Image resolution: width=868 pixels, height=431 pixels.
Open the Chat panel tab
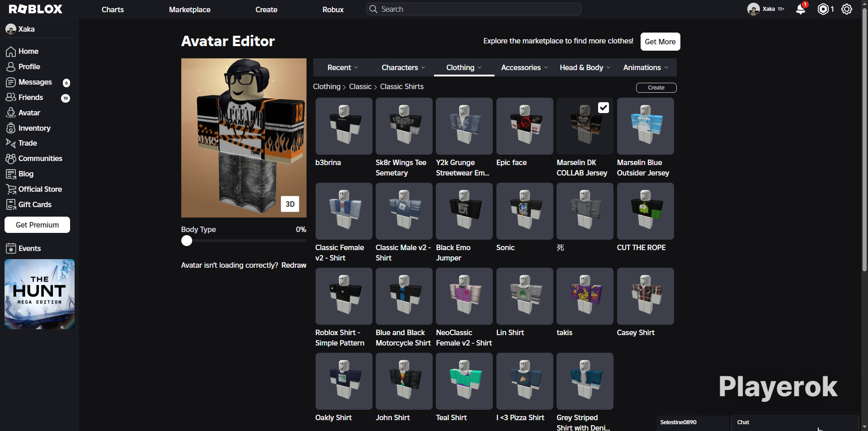[795, 422]
